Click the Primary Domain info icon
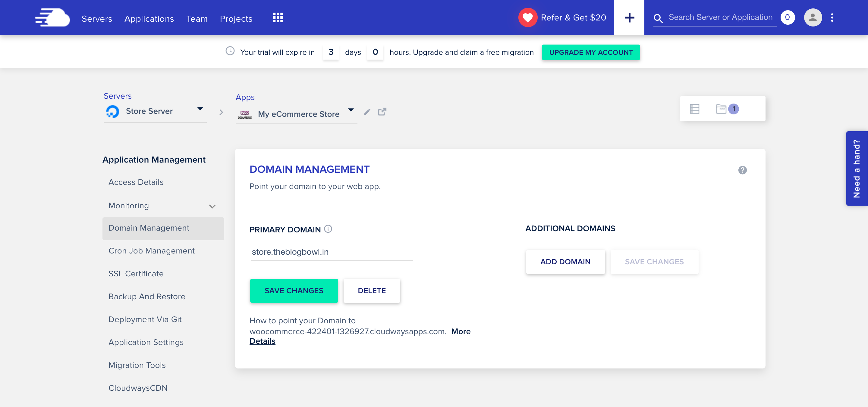The width and height of the screenshot is (868, 407). 328,229
